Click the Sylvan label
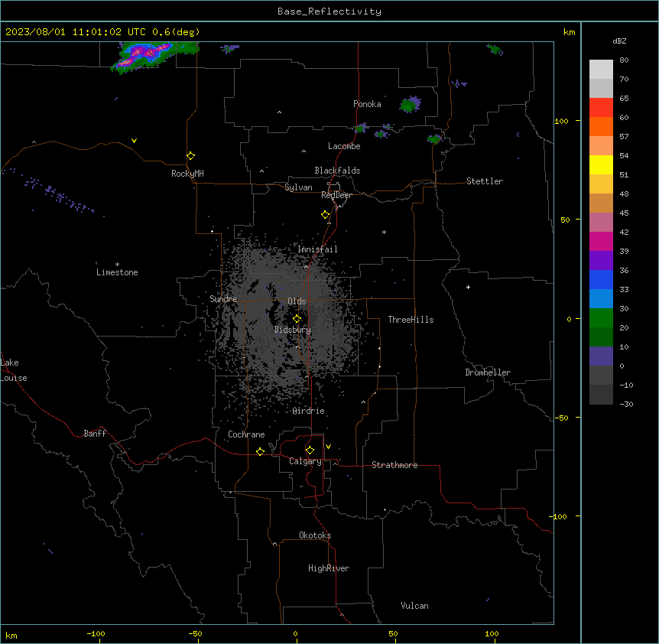The image size is (659, 644). click(x=298, y=187)
